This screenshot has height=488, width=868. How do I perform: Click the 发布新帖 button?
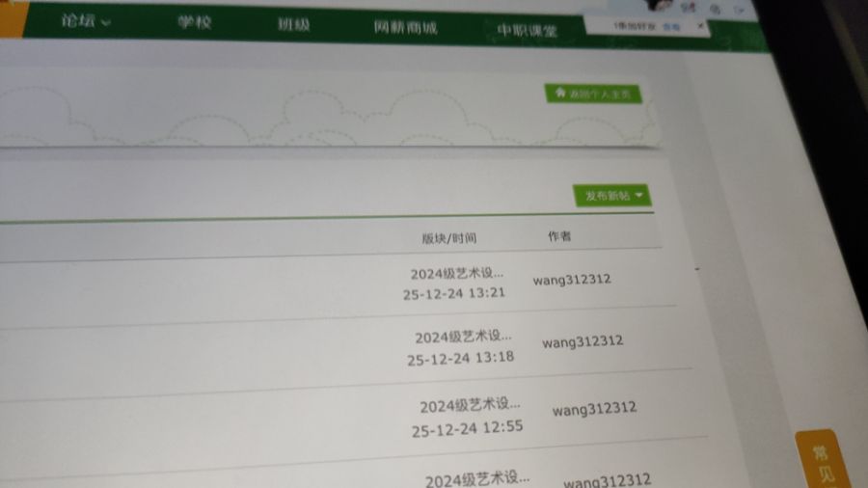tap(607, 195)
